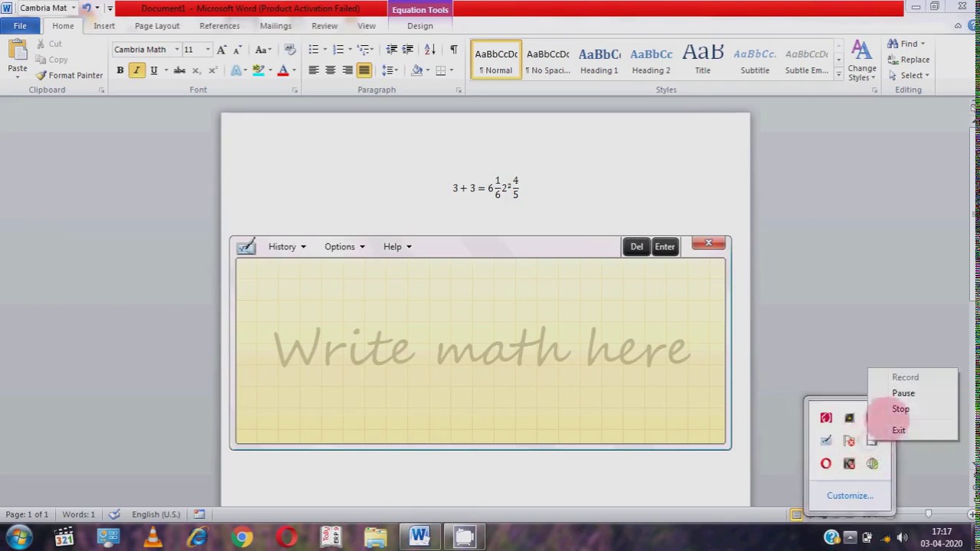Align text right

tap(347, 70)
